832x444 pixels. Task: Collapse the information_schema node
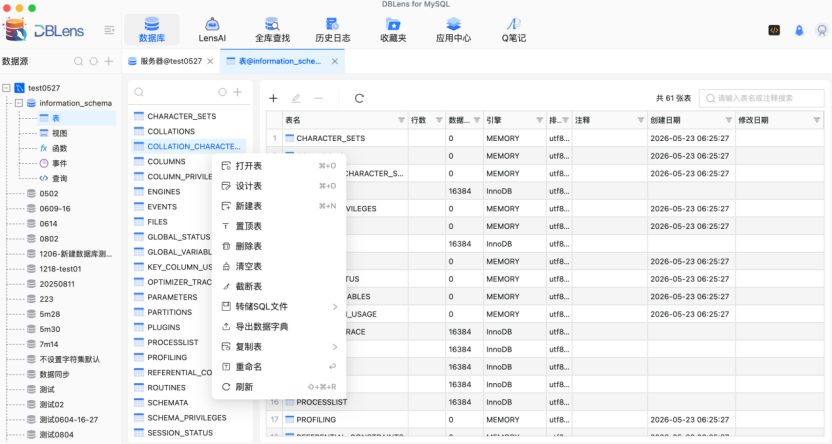[x=19, y=103]
